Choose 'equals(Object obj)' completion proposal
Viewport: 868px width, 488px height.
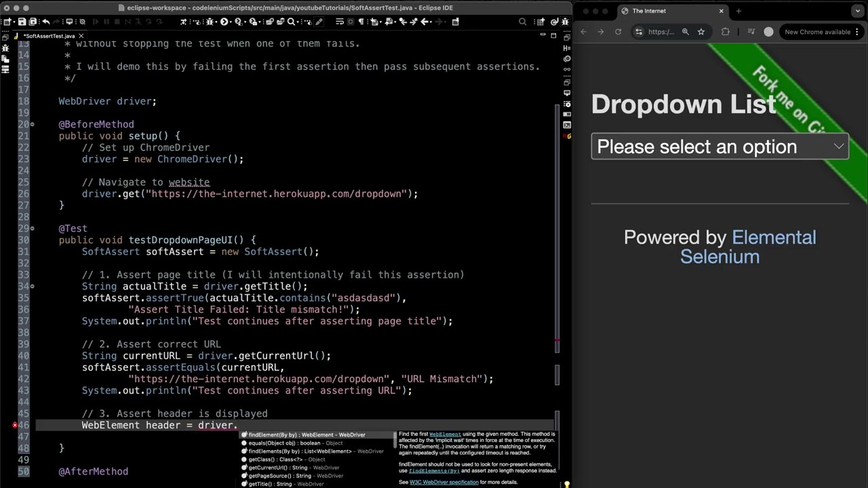(317, 443)
